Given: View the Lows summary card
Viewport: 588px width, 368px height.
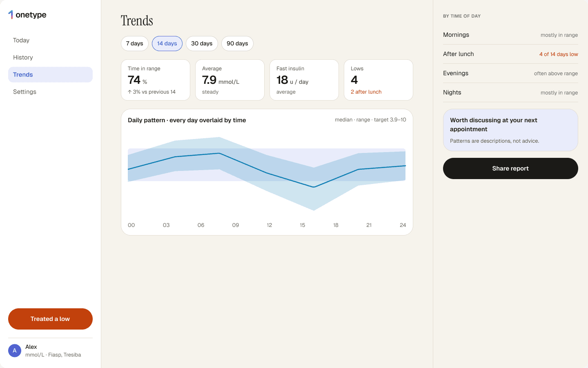Looking at the screenshot, I should point(379,80).
